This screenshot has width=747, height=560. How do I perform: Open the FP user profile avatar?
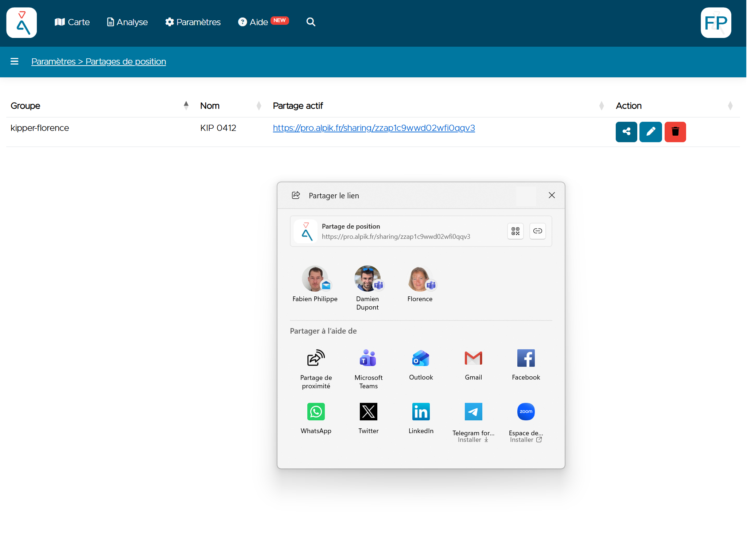point(716,23)
